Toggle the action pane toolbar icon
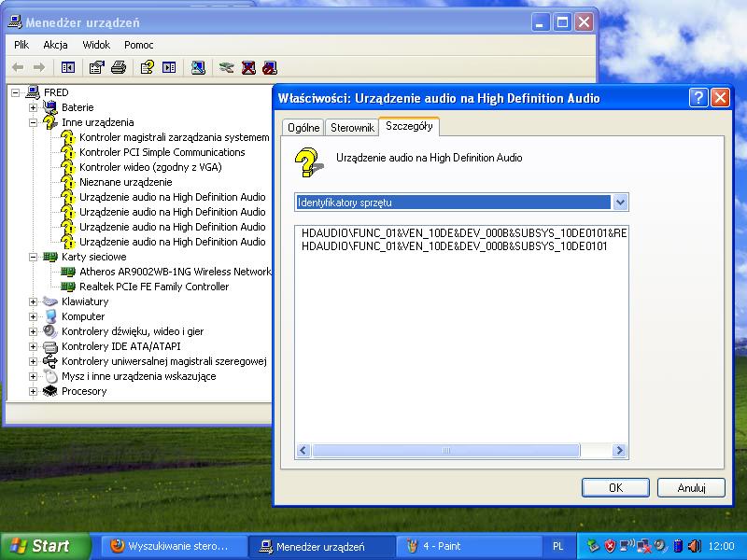Viewport: 747px width, 560px height. point(169,67)
